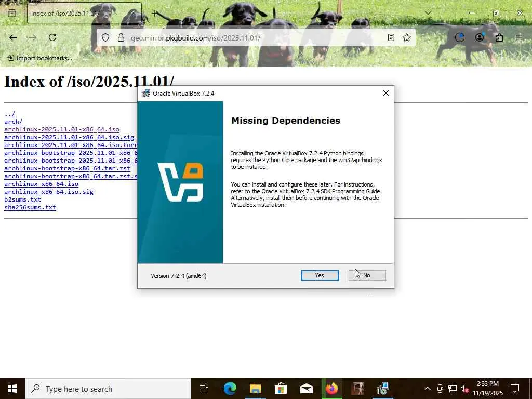This screenshot has height=399, width=532.
Task: Expand the list all tabs chevron
Action: tap(428, 13)
